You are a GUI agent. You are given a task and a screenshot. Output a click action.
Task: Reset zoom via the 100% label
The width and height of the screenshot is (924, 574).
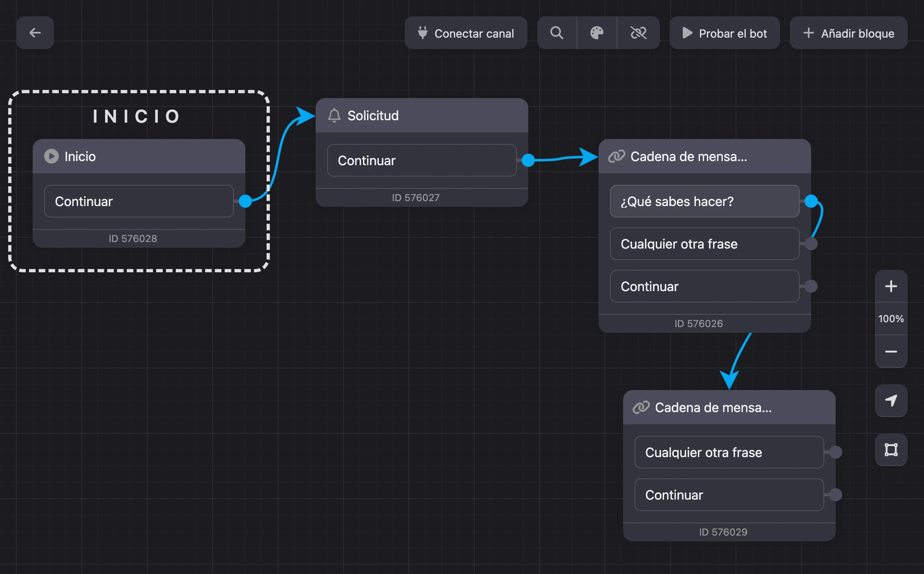(891, 319)
